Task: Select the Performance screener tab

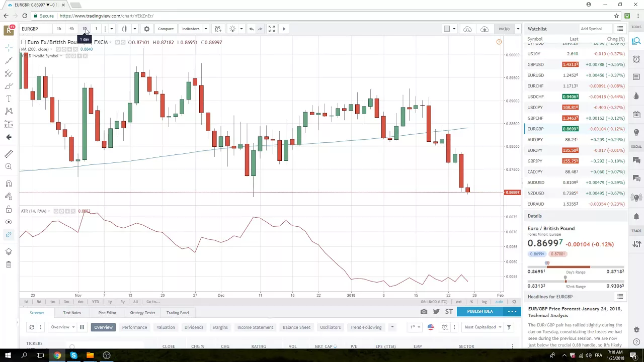Action: (134, 327)
